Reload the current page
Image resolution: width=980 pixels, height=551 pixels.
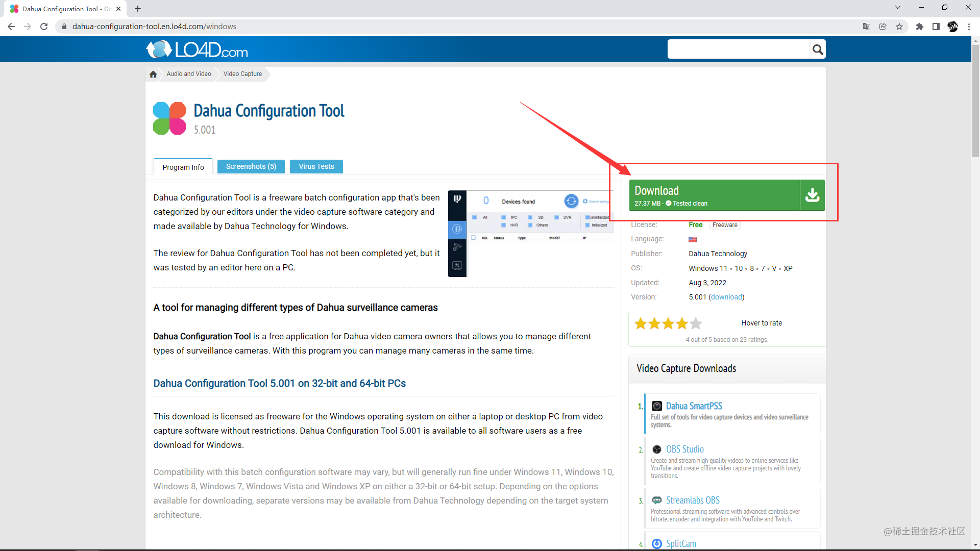coord(44,27)
